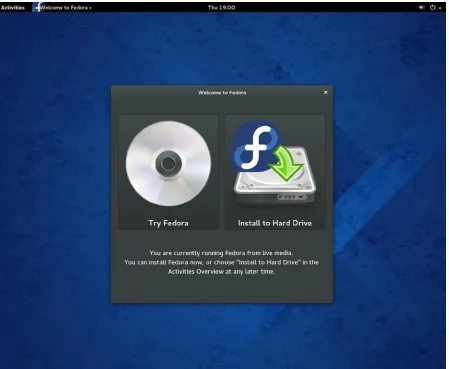This screenshot has height=369, width=449.
Task: Click text "Activities Overview at any later time."
Action: pos(221,272)
